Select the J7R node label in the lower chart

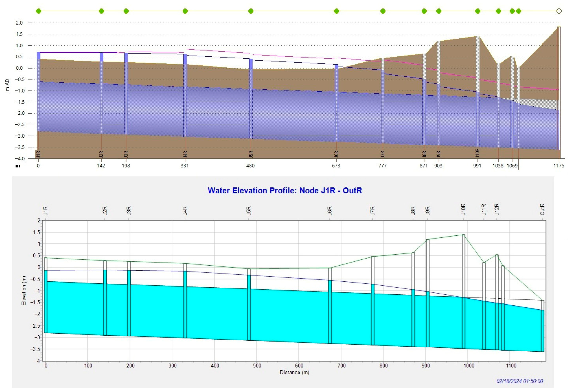(x=372, y=211)
